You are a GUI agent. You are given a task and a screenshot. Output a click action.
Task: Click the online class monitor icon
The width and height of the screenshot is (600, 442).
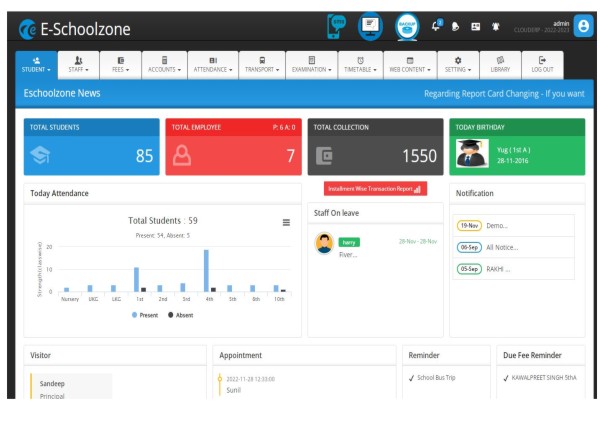click(x=370, y=22)
